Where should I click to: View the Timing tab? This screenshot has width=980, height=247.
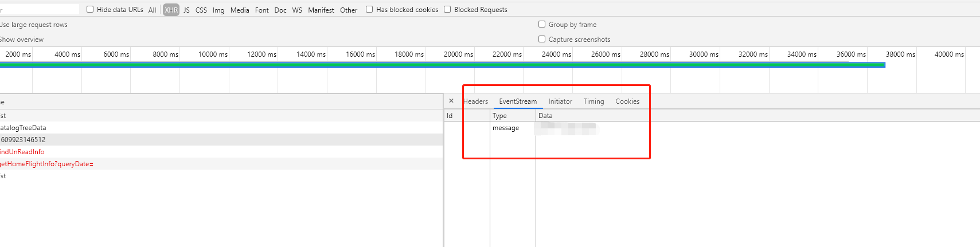click(594, 101)
